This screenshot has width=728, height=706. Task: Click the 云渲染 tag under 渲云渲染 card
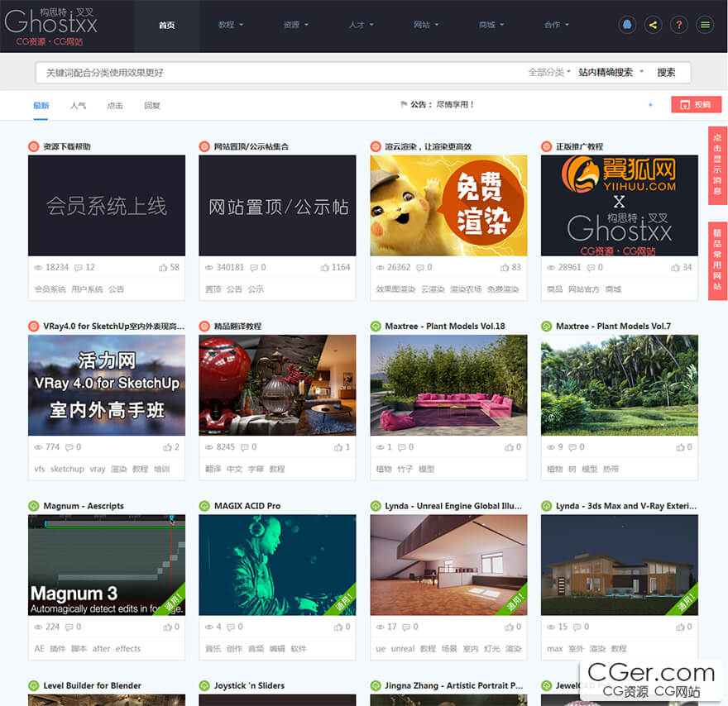[x=433, y=289]
